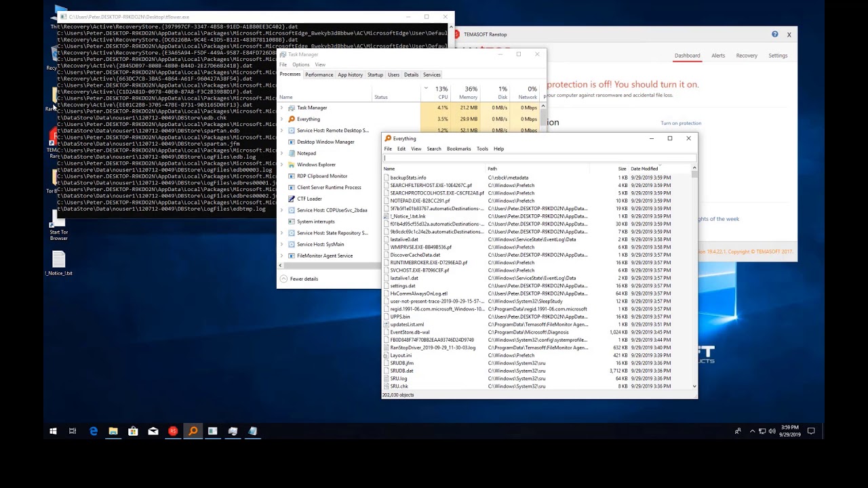
Task: Click the volume speaker tray icon
Action: click(x=772, y=431)
